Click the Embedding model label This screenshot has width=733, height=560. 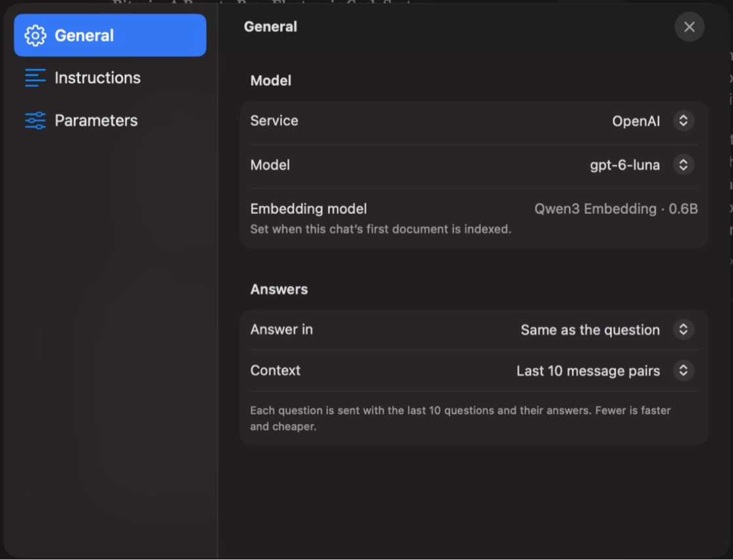tap(308, 209)
